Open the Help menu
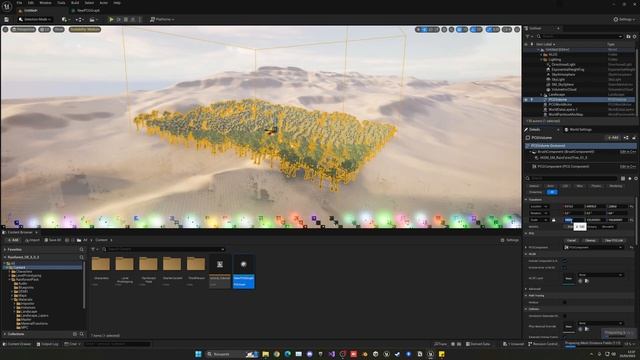The height and width of the screenshot is (360, 640). (117, 3)
